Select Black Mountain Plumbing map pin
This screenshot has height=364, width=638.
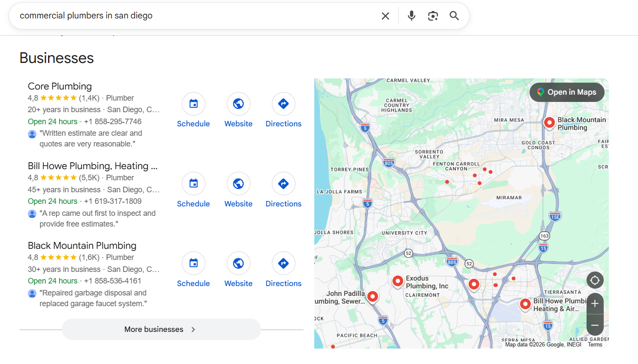point(549,123)
